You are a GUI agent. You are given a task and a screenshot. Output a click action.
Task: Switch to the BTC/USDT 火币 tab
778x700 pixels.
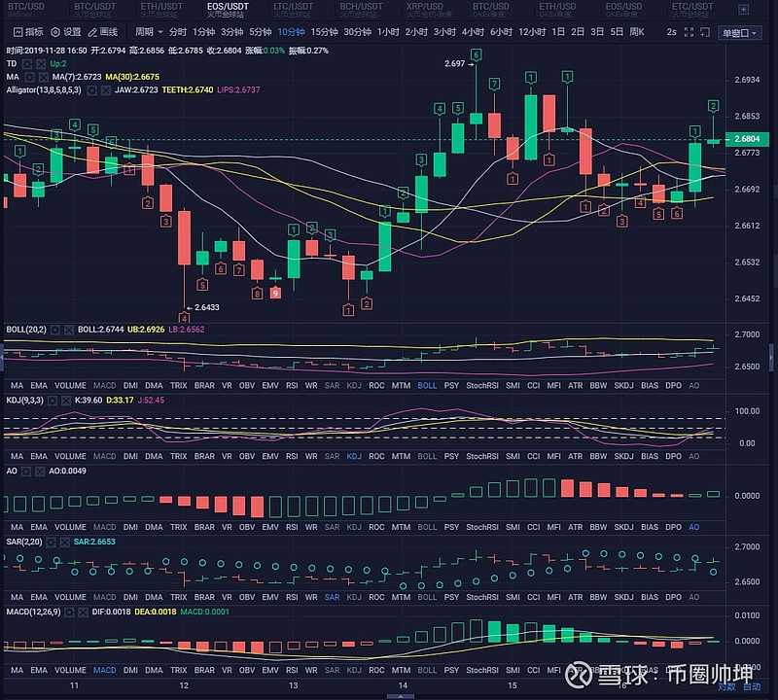[94, 10]
